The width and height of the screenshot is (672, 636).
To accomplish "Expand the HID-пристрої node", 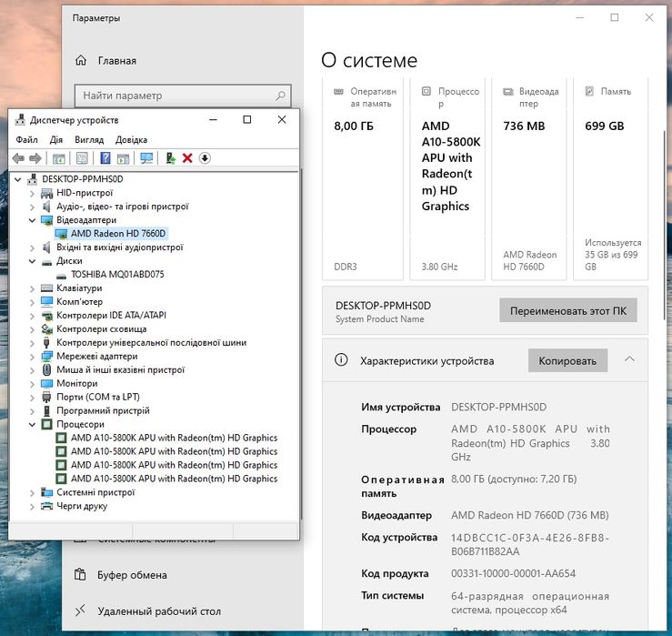I will [x=32, y=193].
